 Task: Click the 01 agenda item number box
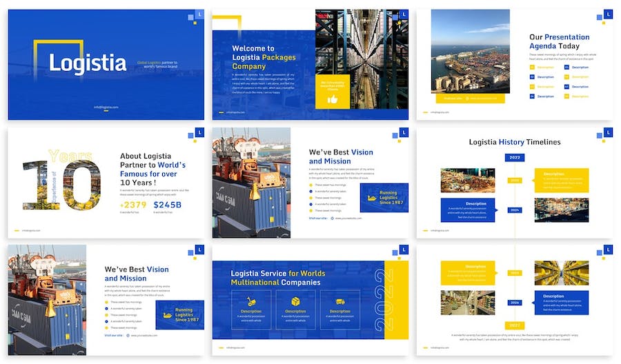tap(532, 68)
